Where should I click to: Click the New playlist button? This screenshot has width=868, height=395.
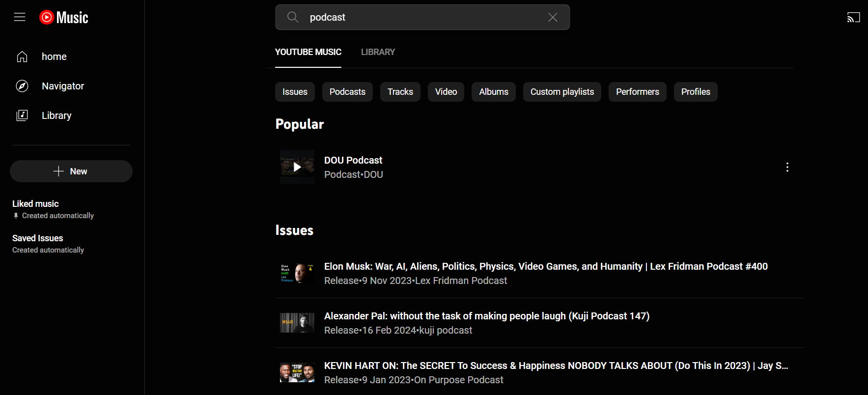tap(71, 171)
